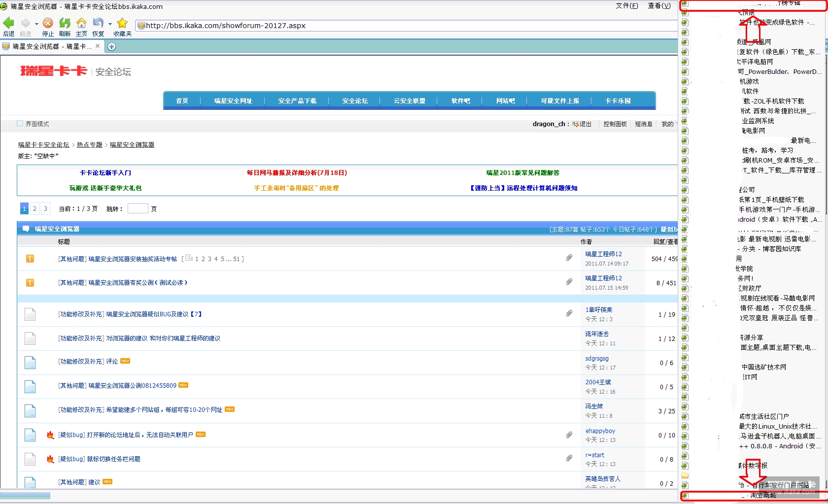
Task: Go to Home page (主页) icon
Action: pyautogui.click(x=81, y=23)
